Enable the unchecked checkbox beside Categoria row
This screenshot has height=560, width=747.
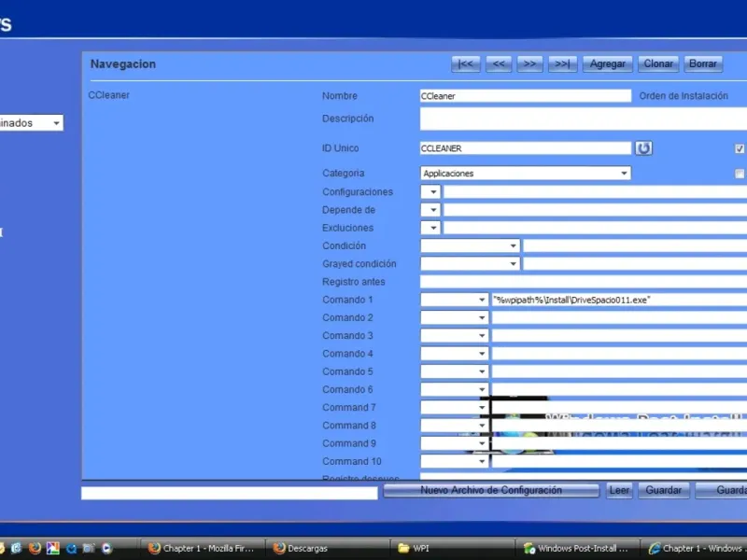point(740,174)
